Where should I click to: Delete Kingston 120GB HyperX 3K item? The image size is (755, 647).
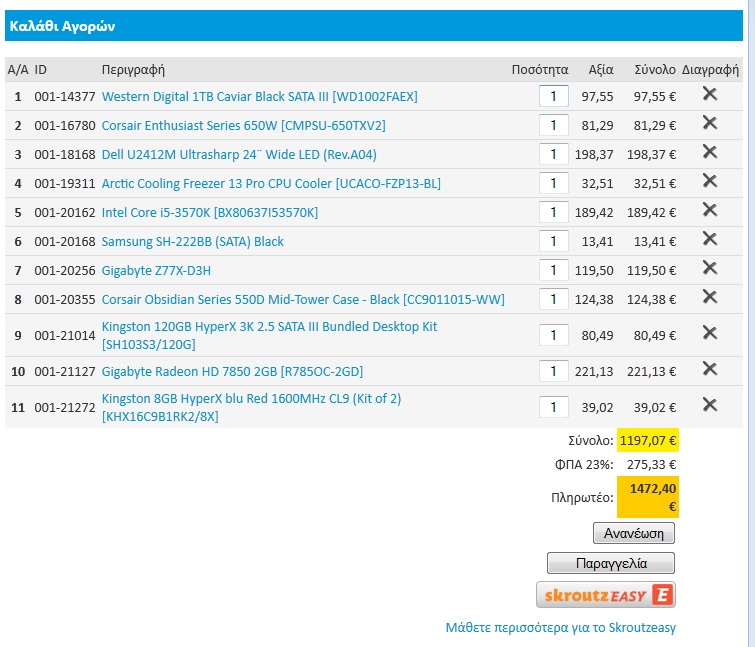coord(710,333)
